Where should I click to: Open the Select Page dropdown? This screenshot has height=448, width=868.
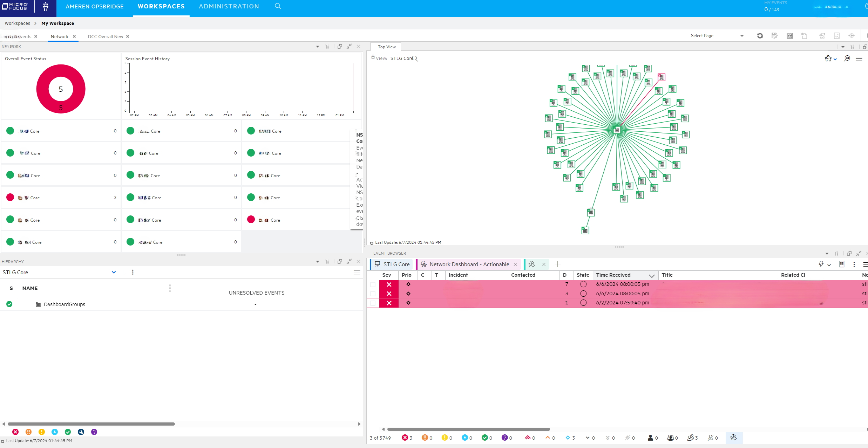(x=718, y=36)
